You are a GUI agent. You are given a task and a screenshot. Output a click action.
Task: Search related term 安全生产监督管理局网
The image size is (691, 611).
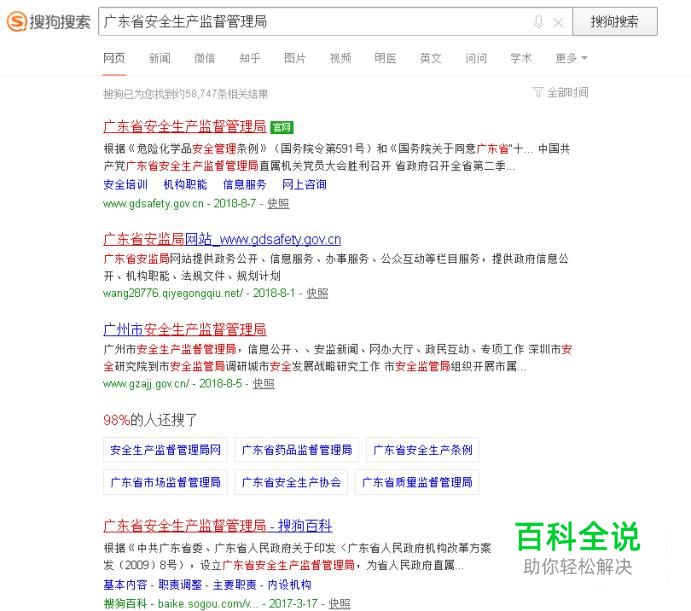[x=165, y=450]
